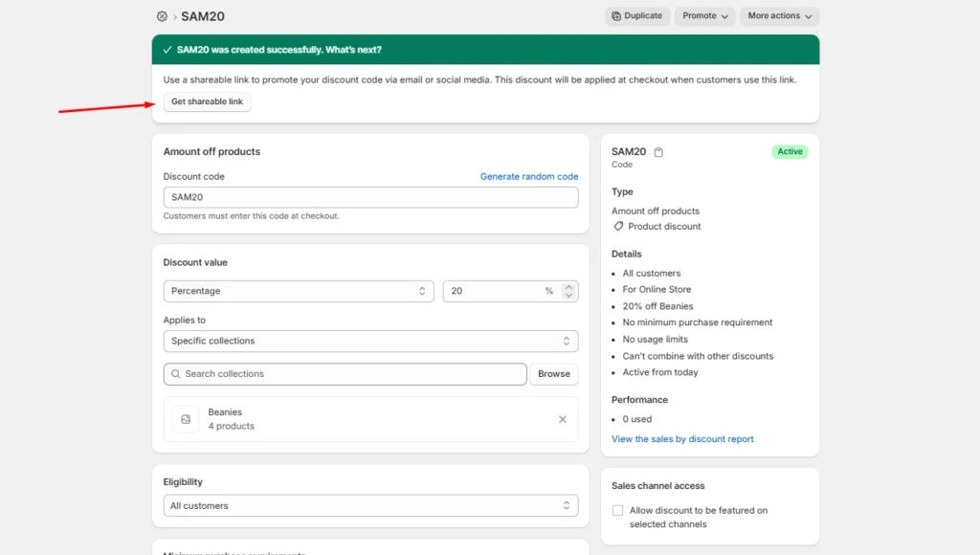Click the Discount code input field

coord(370,197)
